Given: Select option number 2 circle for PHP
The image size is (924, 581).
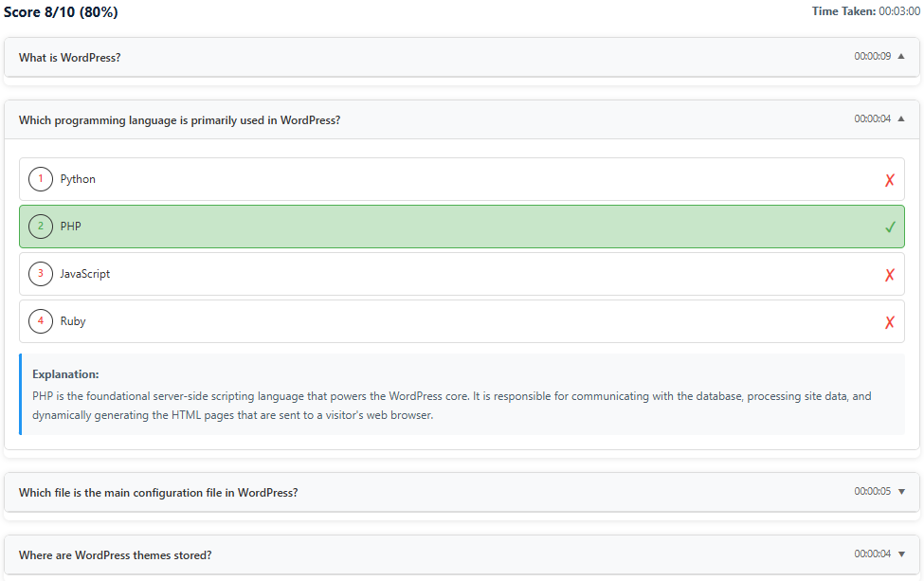Looking at the screenshot, I should 41,227.
